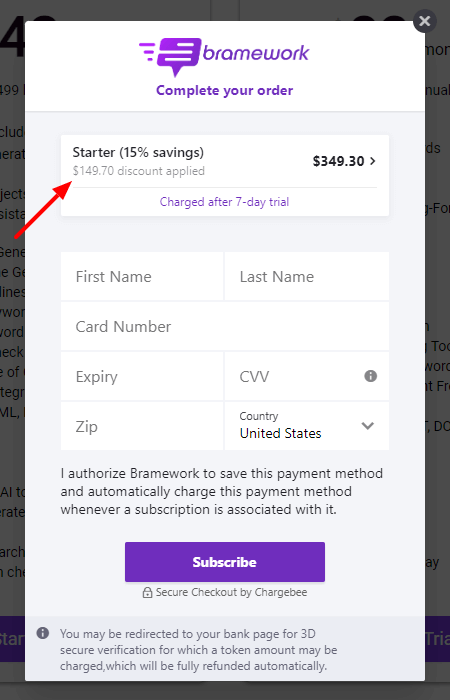Click the Zip code field

point(142,426)
